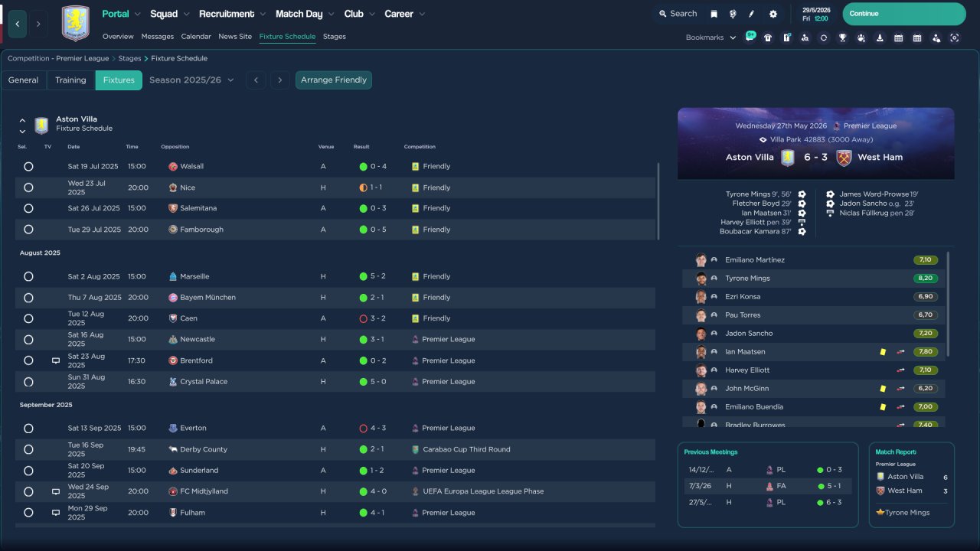The height and width of the screenshot is (551, 980).
Task: Click the Arrange Friendly button
Action: pyautogui.click(x=334, y=80)
